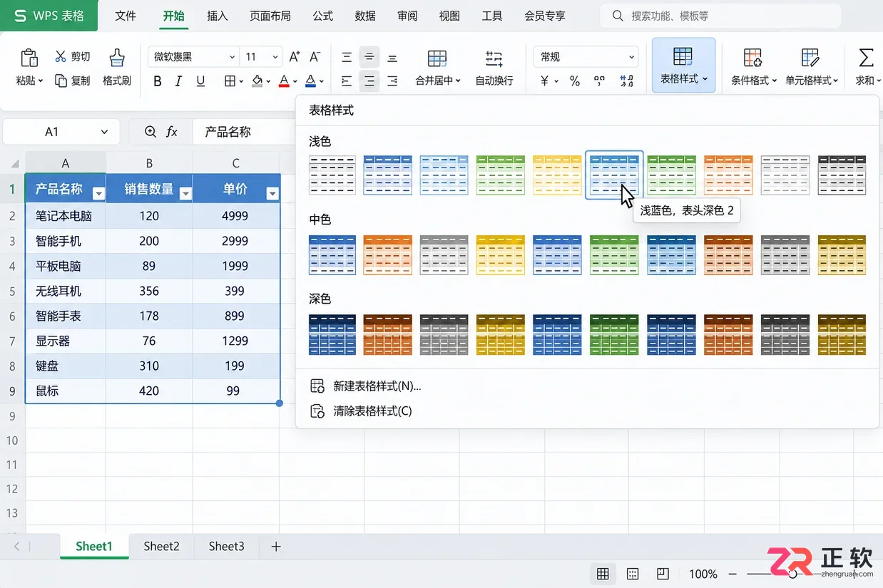This screenshot has width=883, height=588.
Task: Expand the Name Box A1 dropdown
Action: [105, 132]
